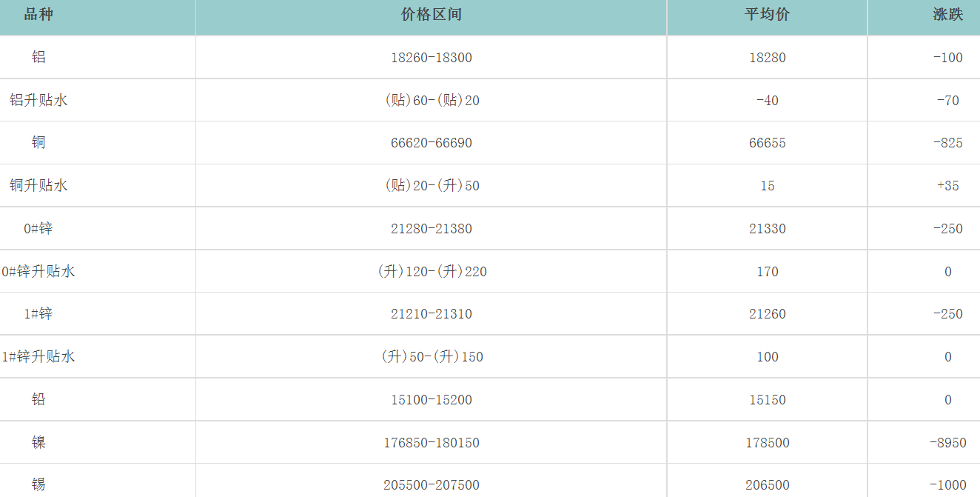The image size is (980, 497).
Task: Click the -8950 change value
Action: (x=947, y=443)
